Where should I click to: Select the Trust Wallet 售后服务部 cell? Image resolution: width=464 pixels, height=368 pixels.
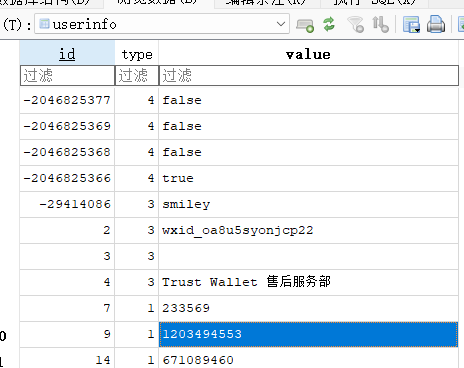(x=308, y=282)
